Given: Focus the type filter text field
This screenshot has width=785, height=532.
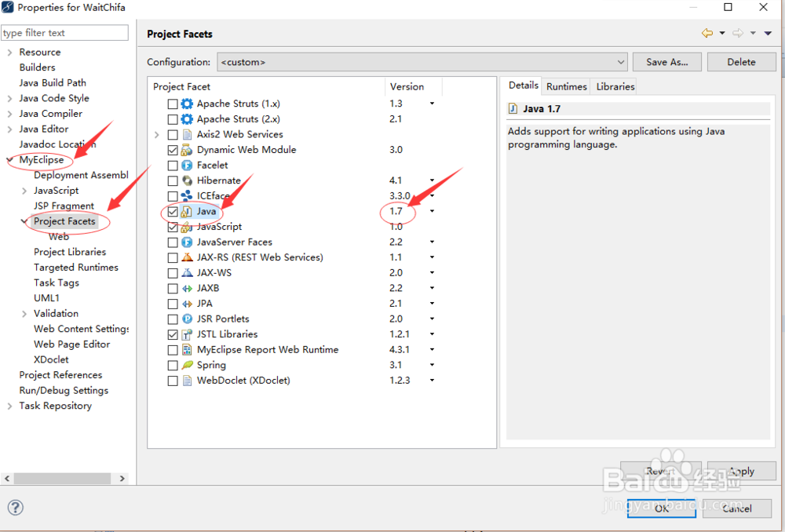Looking at the screenshot, I should [x=64, y=32].
